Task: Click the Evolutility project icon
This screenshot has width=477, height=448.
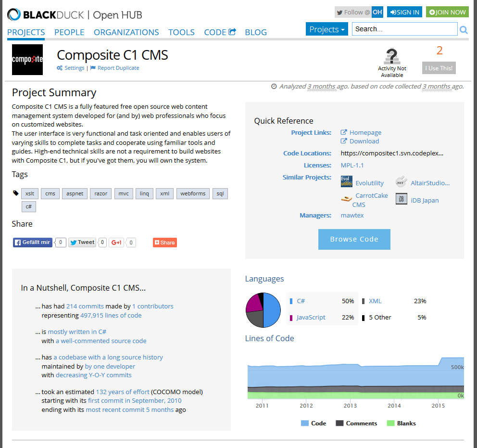Action: coord(347,181)
